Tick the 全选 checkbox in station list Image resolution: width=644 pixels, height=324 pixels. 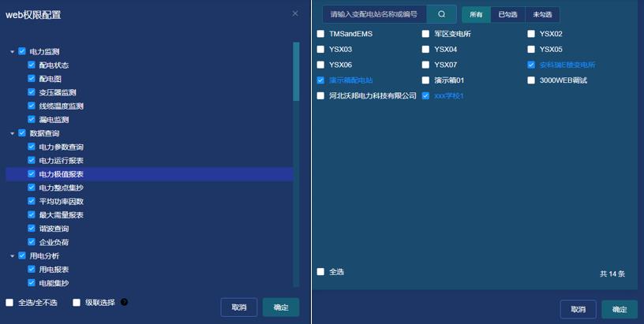[x=320, y=272]
